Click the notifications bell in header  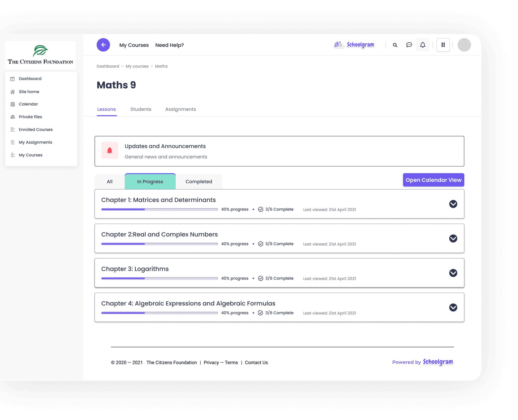point(422,45)
